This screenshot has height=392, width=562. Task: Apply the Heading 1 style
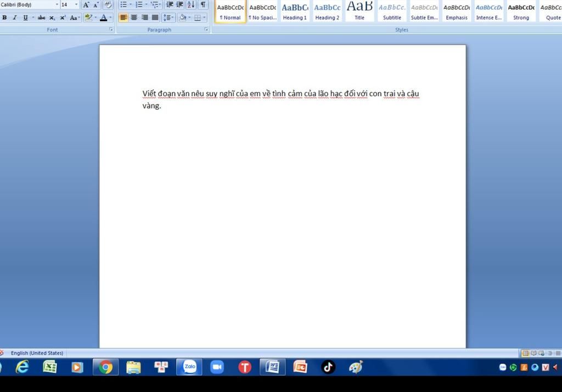(x=295, y=12)
